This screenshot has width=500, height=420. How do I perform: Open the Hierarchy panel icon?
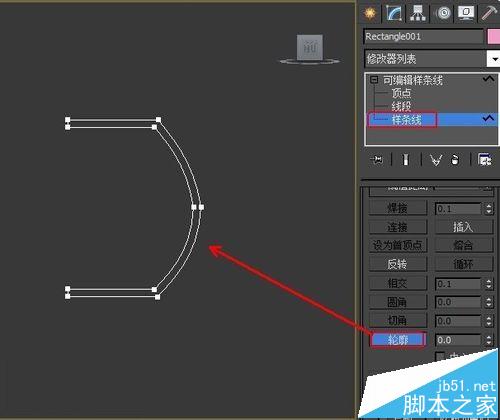click(x=418, y=14)
